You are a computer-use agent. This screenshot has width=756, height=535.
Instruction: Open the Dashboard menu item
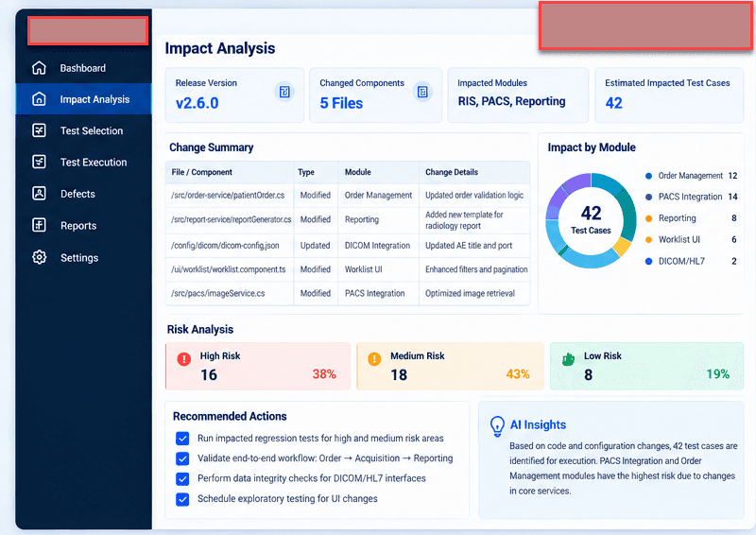point(83,68)
